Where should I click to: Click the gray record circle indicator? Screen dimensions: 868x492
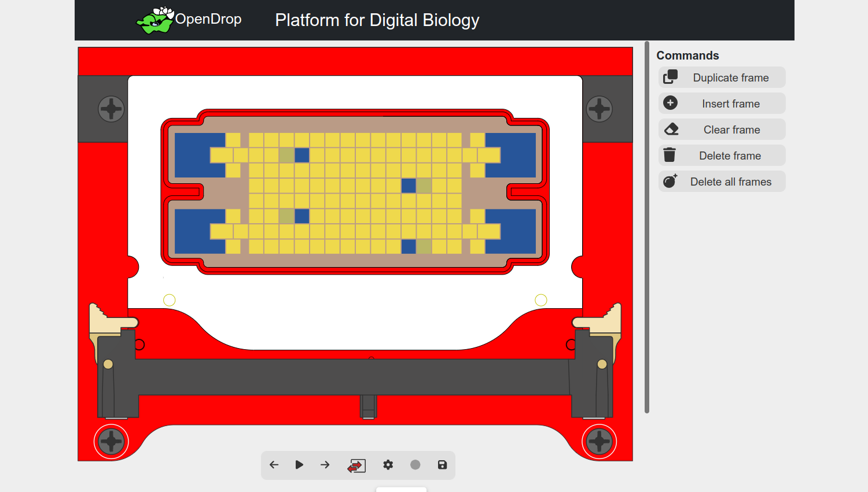click(415, 464)
